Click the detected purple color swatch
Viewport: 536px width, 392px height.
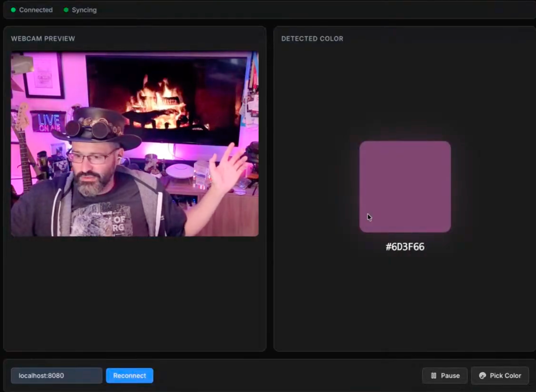[x=405, y=187]
